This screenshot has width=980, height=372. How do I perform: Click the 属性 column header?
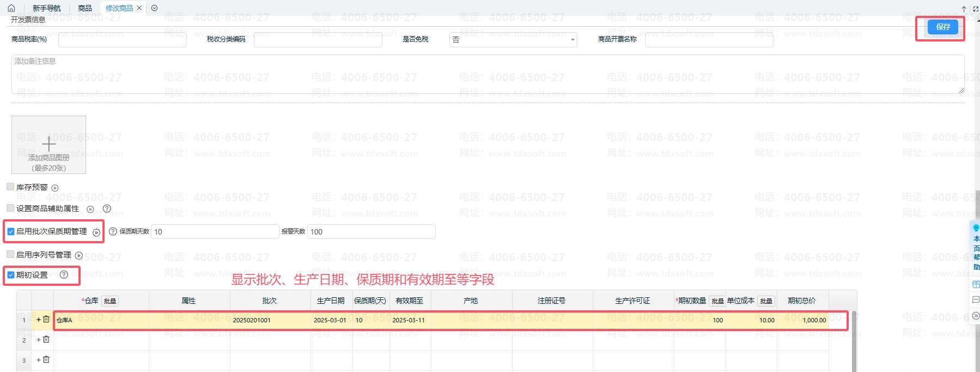click(x=190, y=301)
